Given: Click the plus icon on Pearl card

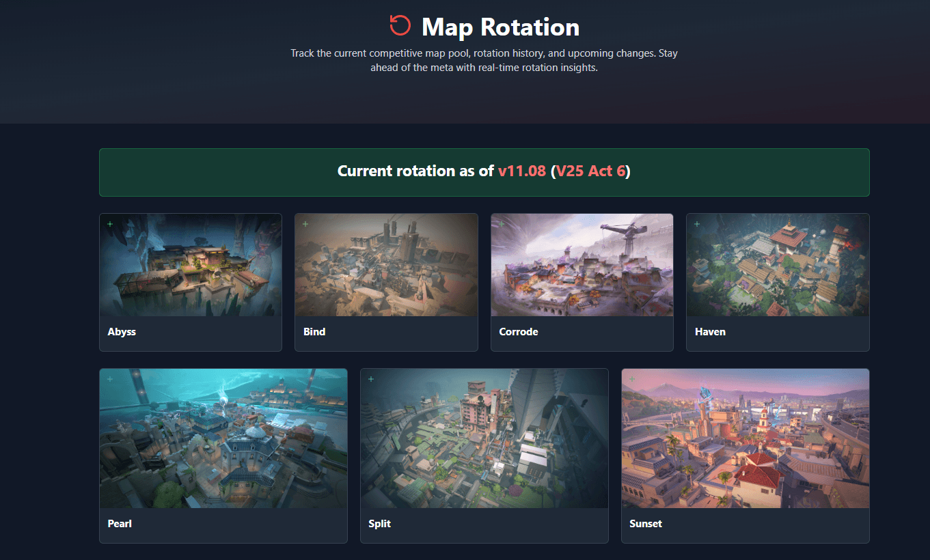Looking at the screenshot, I should [x=110, y=379].
